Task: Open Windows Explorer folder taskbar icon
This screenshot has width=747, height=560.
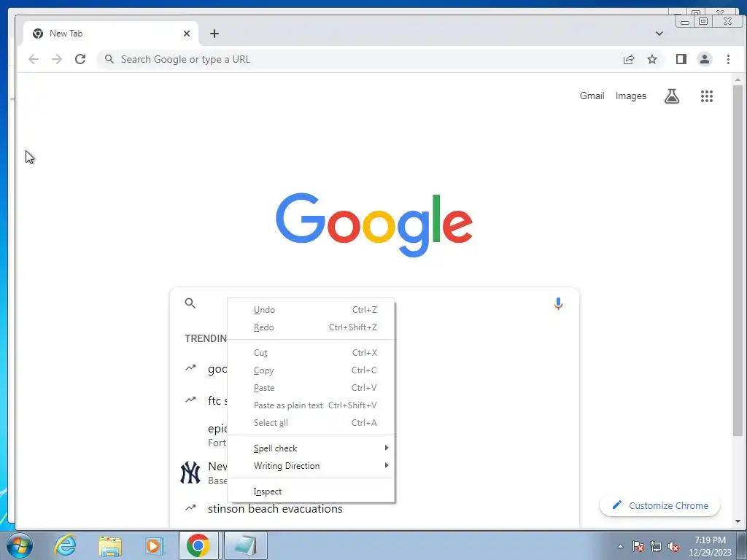Action: point(110,545)
